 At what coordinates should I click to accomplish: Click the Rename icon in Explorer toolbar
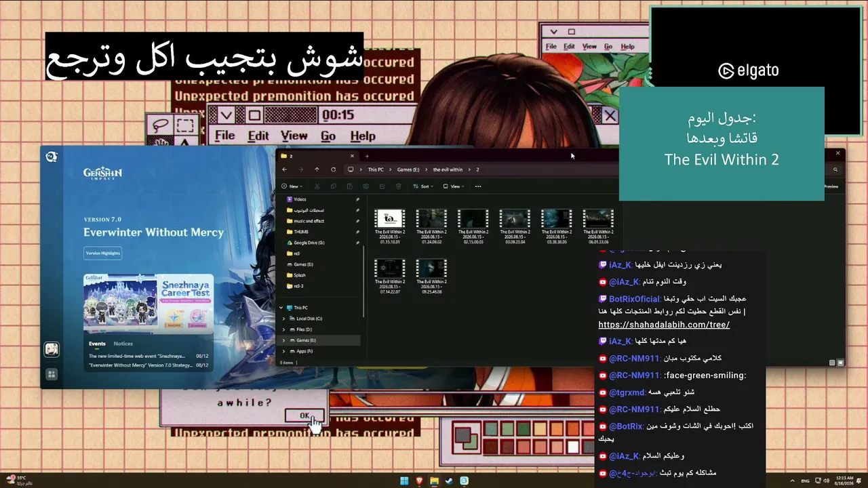pyautogui.click(x=365, y=186)
